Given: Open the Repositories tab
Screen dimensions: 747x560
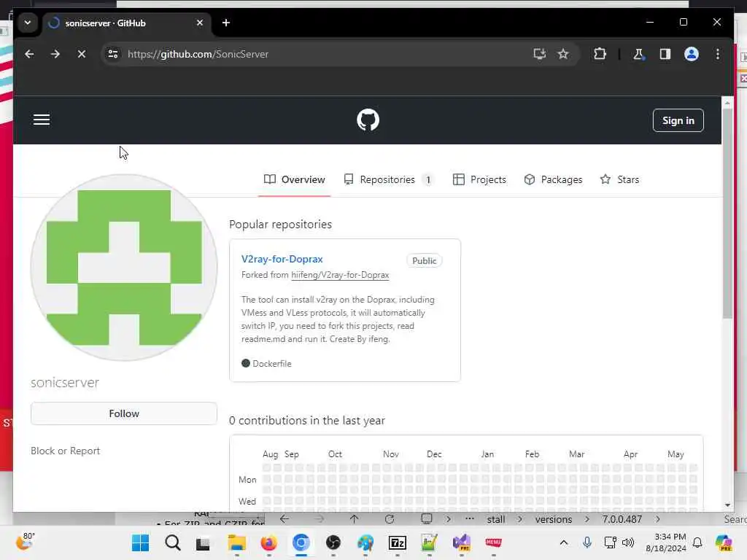Looking at the screenshot, I should [x=388, y=179].
